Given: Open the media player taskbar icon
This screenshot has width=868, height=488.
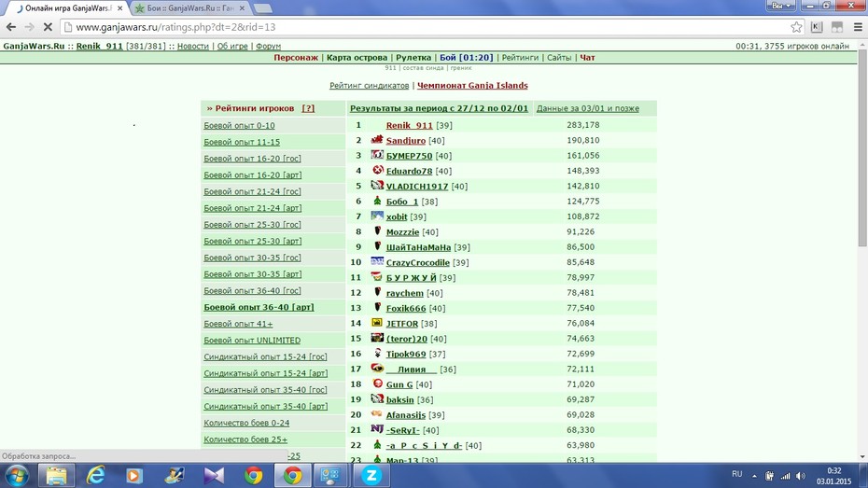Looking at the screenshot, I should click(x=134, y=476).
